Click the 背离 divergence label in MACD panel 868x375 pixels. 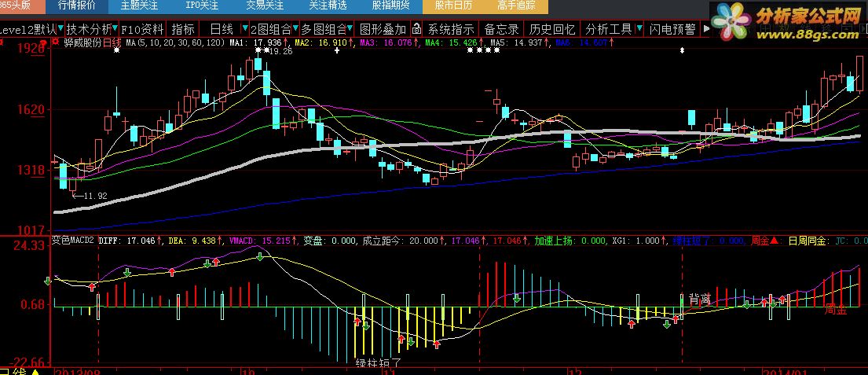point(700,299)
